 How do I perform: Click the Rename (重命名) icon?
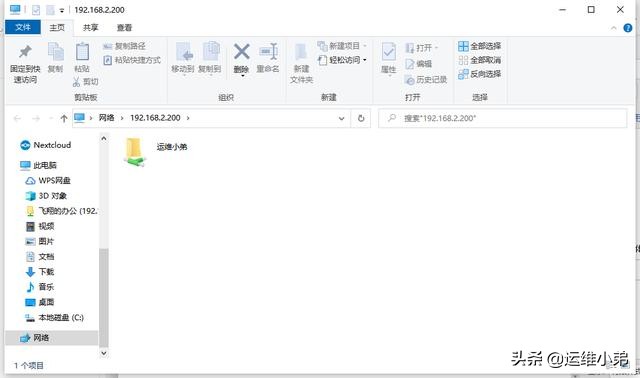pos(268,52)
